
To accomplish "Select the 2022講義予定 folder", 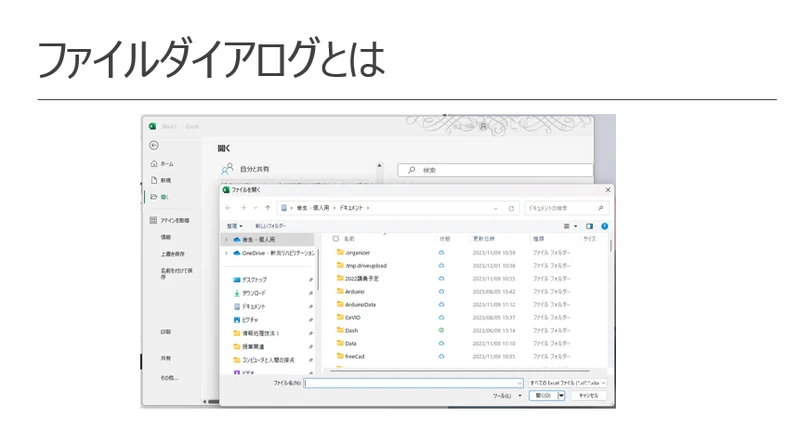I will click(357, 279).
